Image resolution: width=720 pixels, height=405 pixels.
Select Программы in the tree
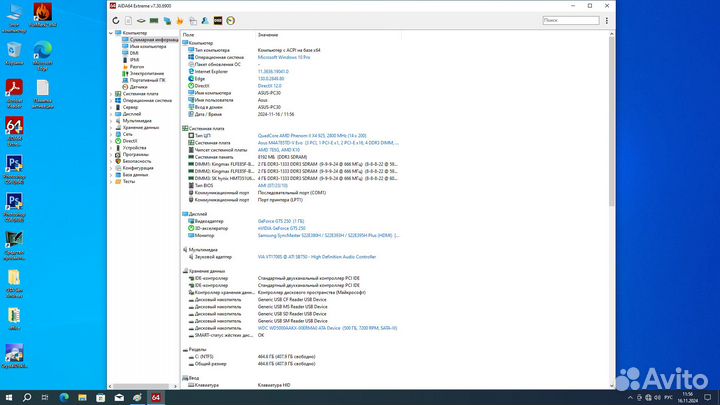click(135, 154)
